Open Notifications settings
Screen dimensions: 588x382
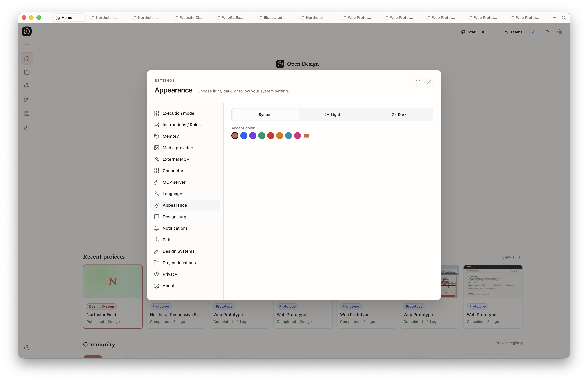pos(185,228)
